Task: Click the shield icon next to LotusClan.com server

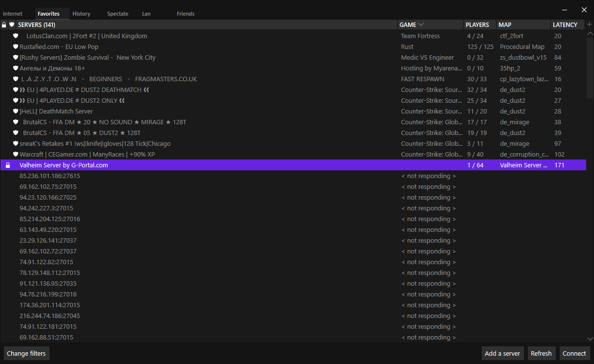Action: tap(16, 36)
